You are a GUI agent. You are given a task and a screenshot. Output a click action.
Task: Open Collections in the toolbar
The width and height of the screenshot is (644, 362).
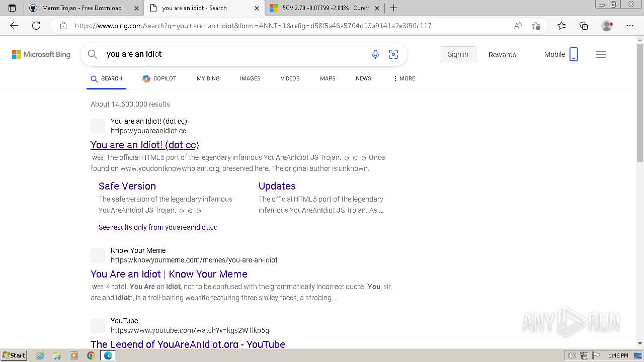coord(584,26)
